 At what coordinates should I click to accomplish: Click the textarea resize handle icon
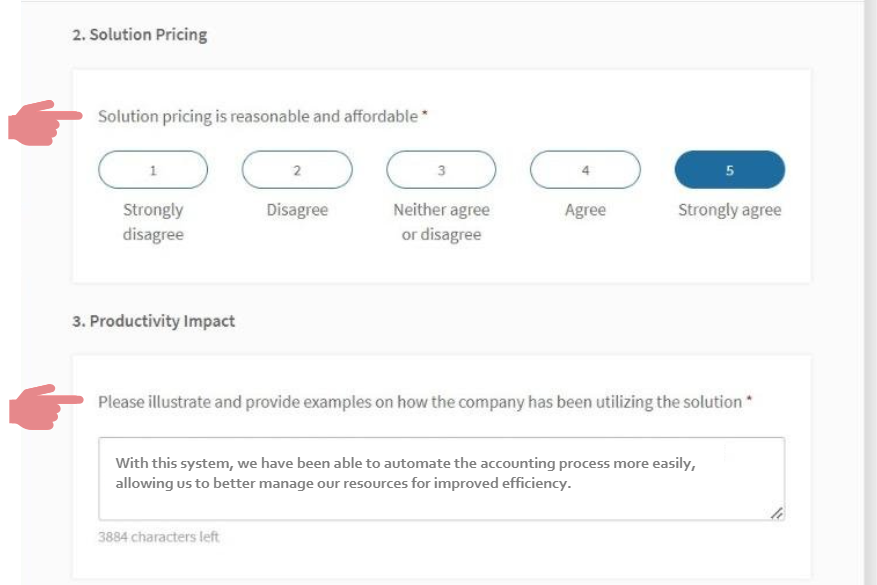coord(777,513)
